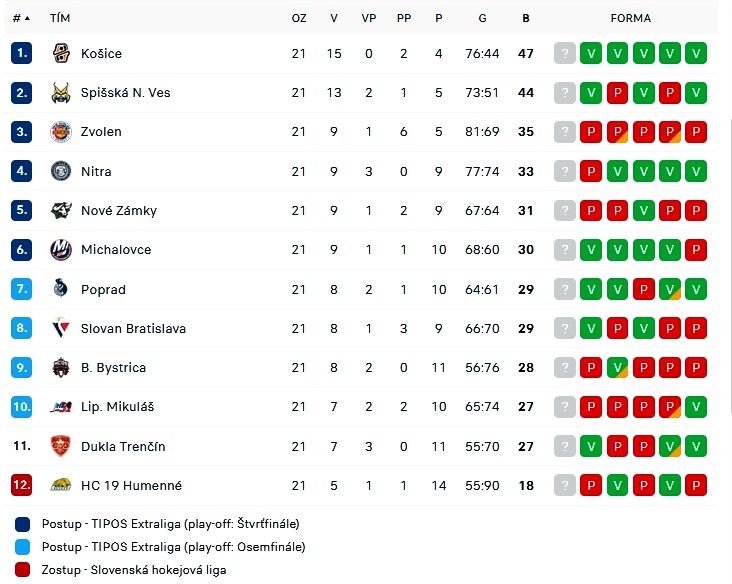
Task: Open the Poprad team link
Action: pyautogui.click(x=103, y=289)
